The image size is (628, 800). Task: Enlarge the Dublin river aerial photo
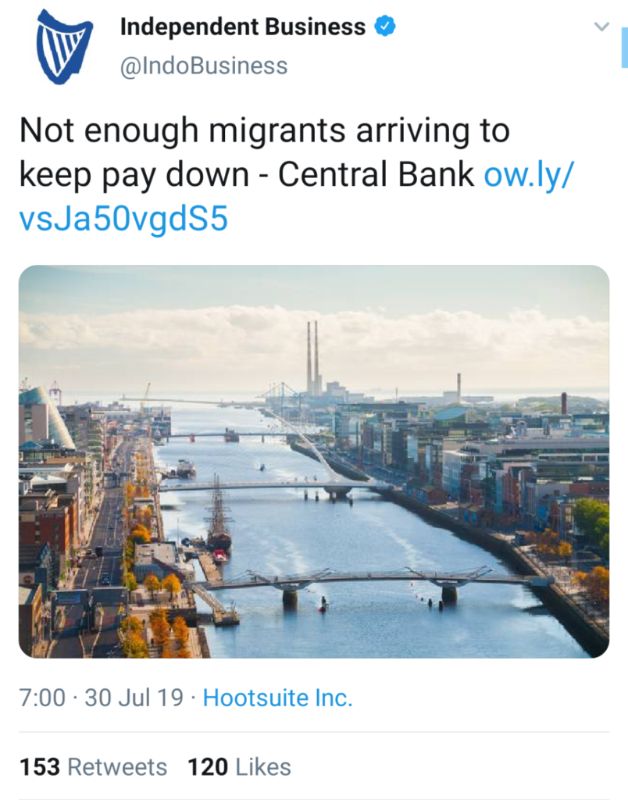click(314, 461)
